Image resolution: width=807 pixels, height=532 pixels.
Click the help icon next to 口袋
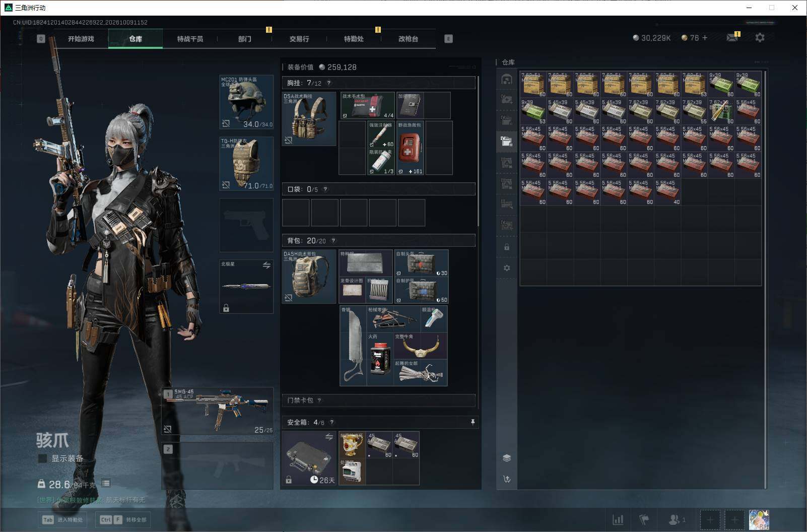tap(325, 189)
